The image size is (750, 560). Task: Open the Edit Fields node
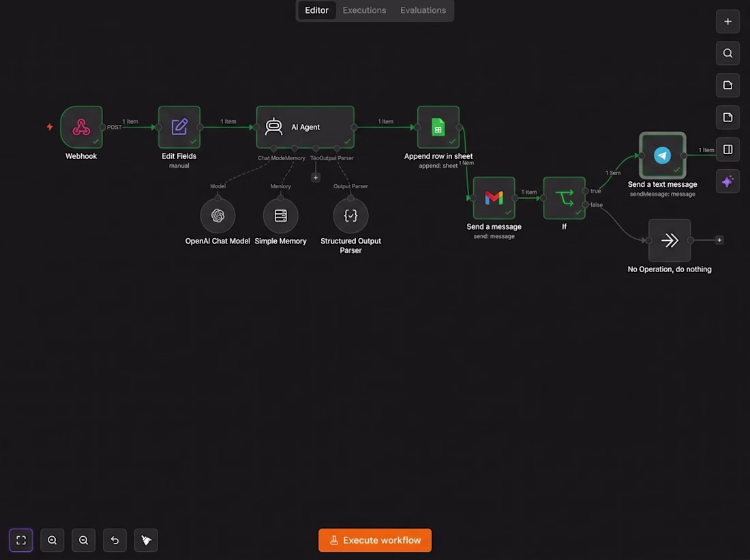(x=179, y=127)
